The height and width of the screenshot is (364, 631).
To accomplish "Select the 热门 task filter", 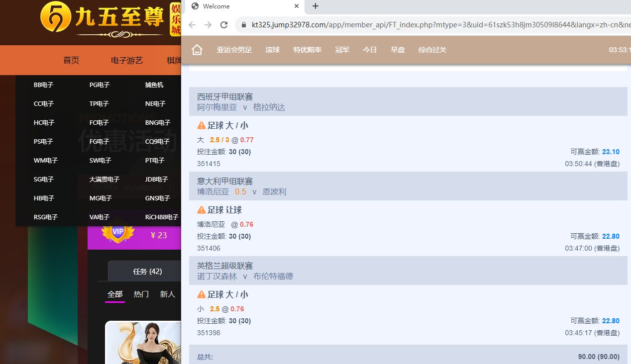I will 141,294.
